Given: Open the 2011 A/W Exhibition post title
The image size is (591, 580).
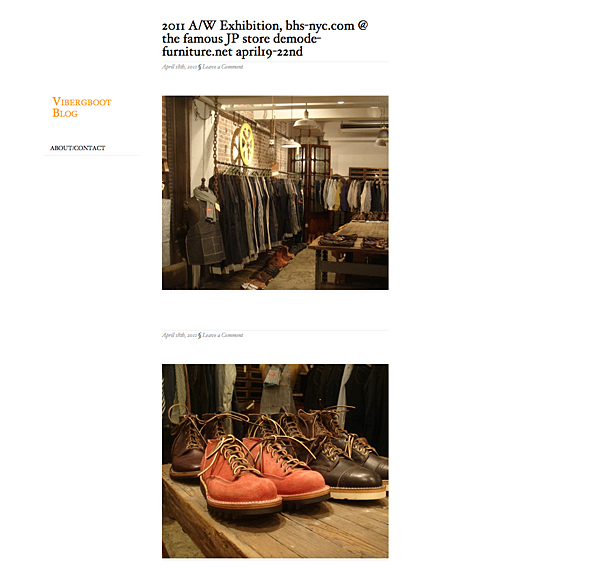Looking at the screenshot, I should 265,38.
